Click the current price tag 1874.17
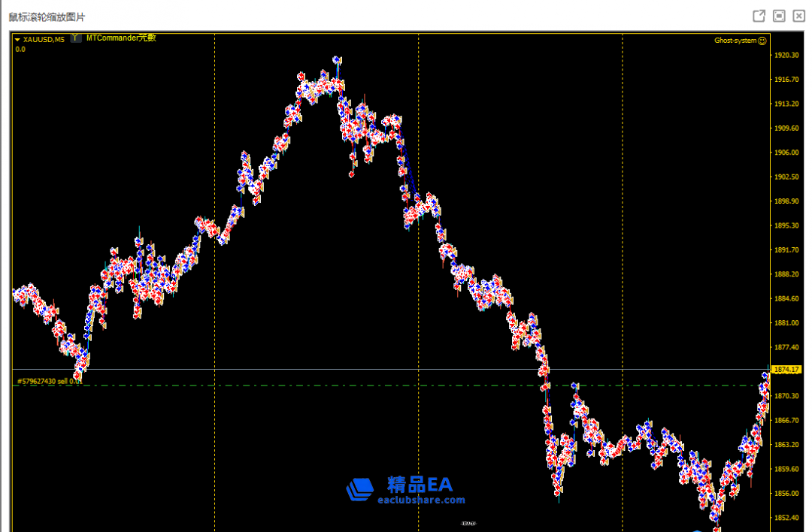The width and height of the screenshot is (812, 532). pos(785,370)
